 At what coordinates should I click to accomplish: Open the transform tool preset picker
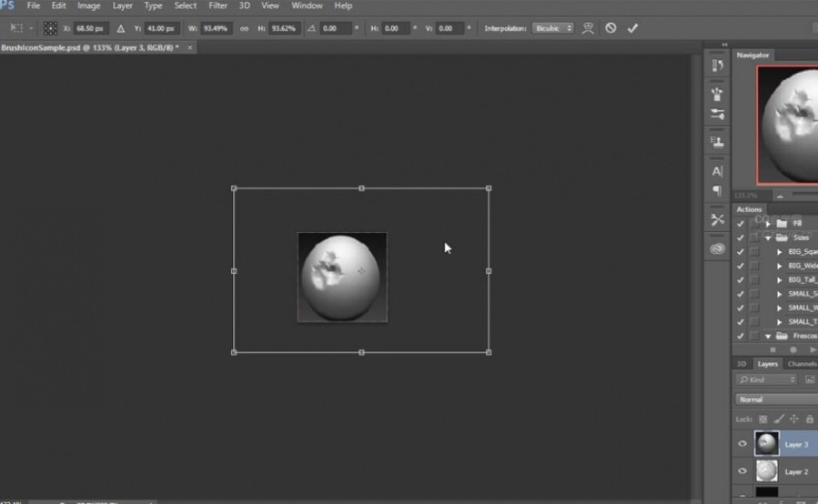pos(21,28)
